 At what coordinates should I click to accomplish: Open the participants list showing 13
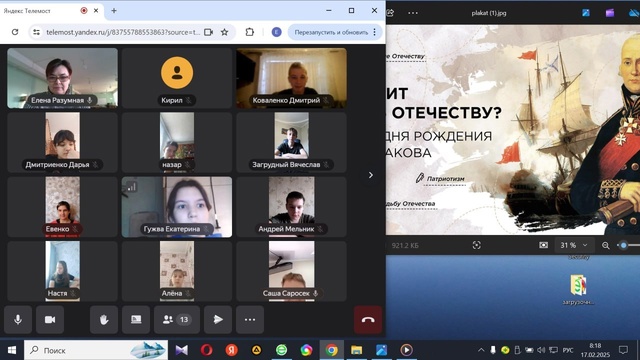pos(177,320)
